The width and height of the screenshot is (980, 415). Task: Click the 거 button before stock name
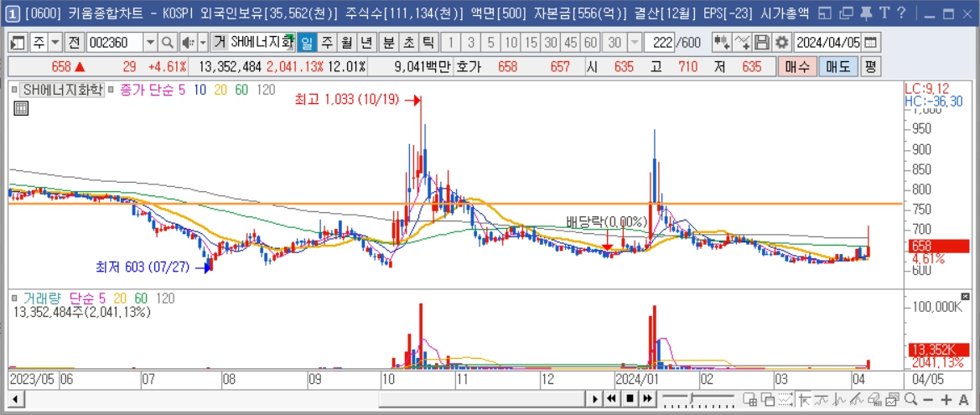point(219,43)
